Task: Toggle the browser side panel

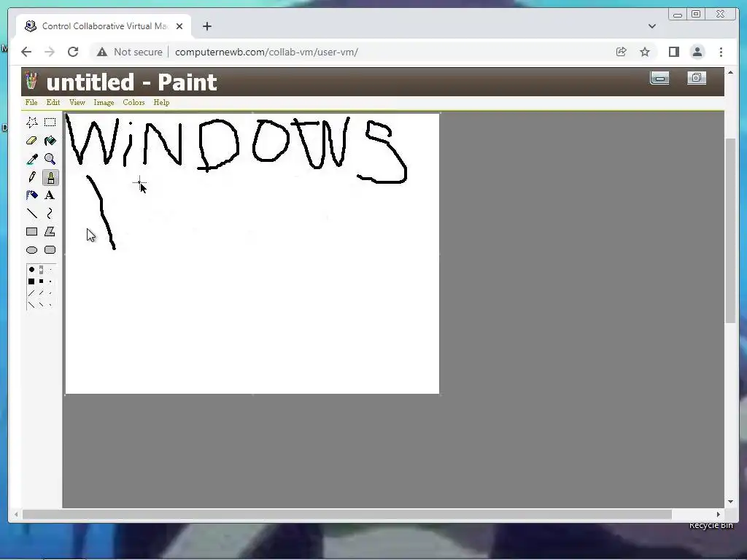Action: (673, 52)
